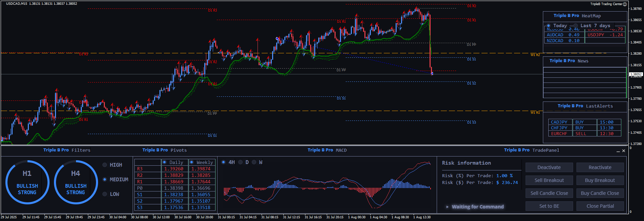Select the LOW filter option
Screen dimensions: 644x221
[x=105, y=194]
